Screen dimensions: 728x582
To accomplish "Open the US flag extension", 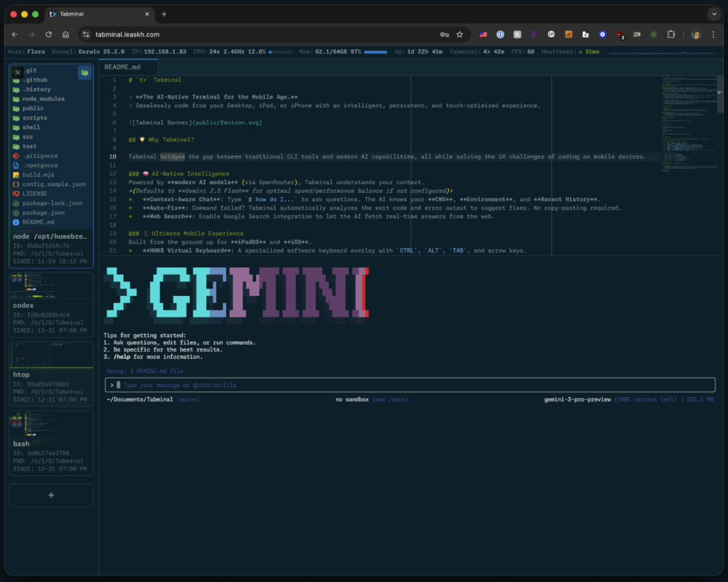I will tap(483, 34).
